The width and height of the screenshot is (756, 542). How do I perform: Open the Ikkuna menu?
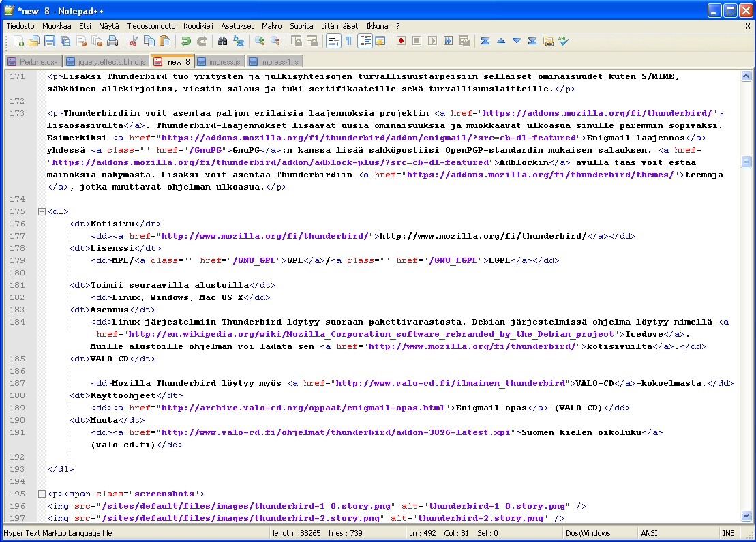377,26
